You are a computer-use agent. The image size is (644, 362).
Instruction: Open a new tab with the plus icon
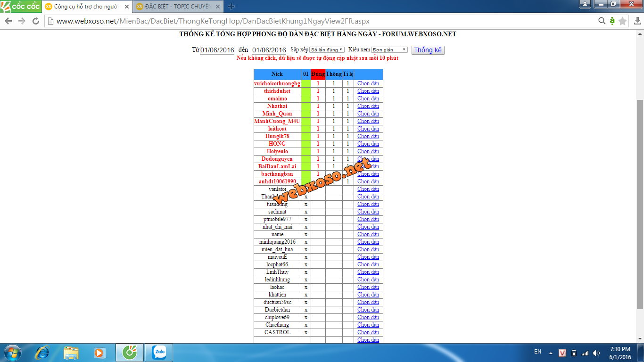point(231,7)
